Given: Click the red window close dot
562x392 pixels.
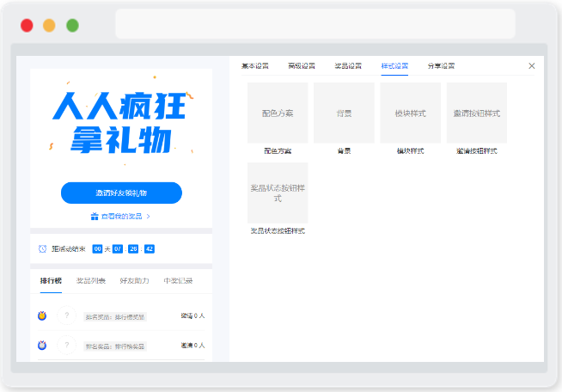Looking at the screenshot, I should pos(27,26).
